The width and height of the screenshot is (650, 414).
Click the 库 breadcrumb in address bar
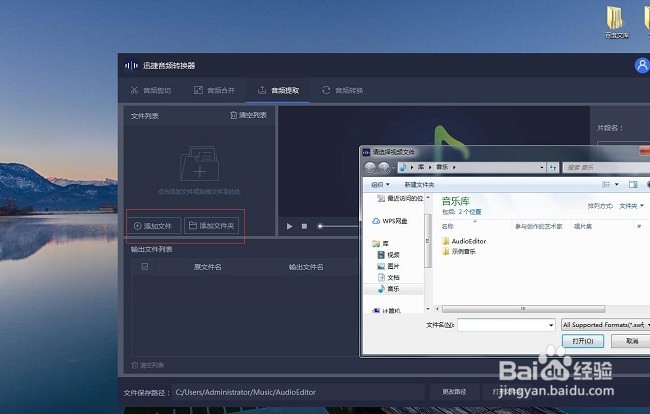pyautogui.click(x=421, y=167)
